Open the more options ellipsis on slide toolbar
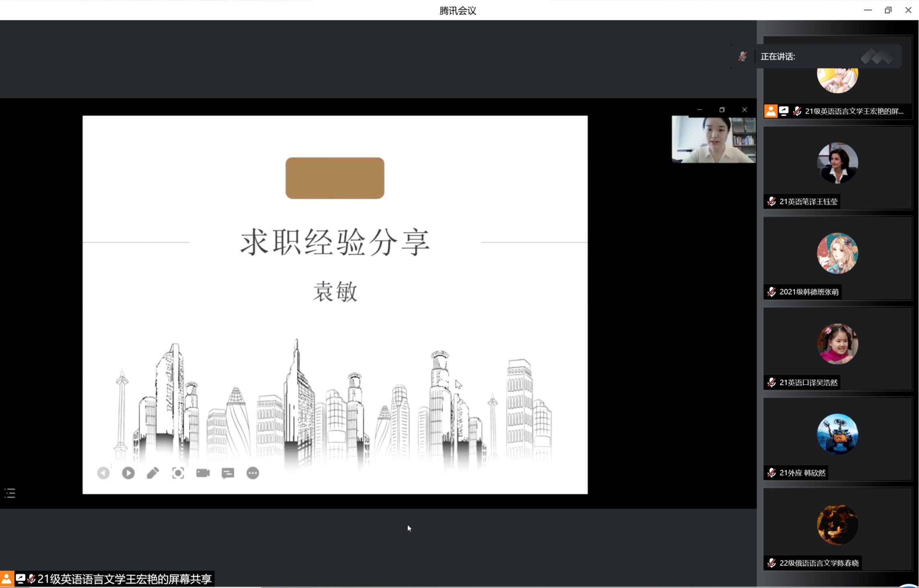This screenshot has height=588, width=919. point(253,473)
